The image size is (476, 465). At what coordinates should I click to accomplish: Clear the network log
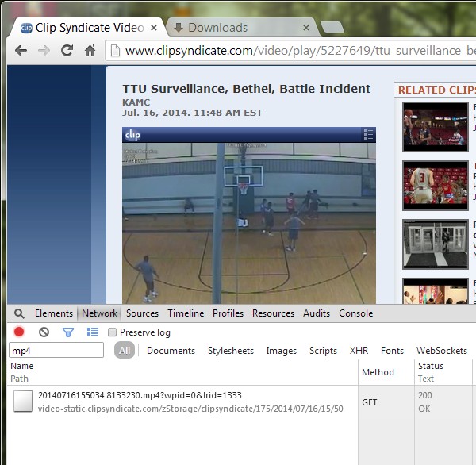tap(44, 332)
